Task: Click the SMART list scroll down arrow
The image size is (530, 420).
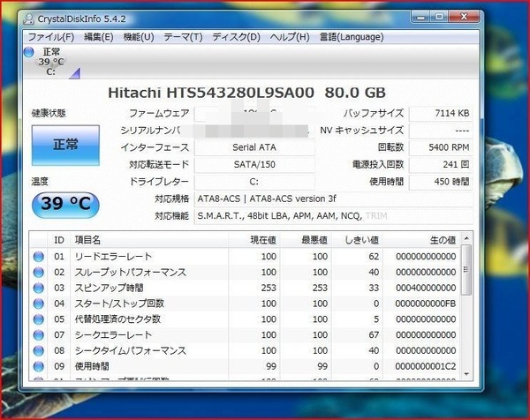Action: point(466,374)
